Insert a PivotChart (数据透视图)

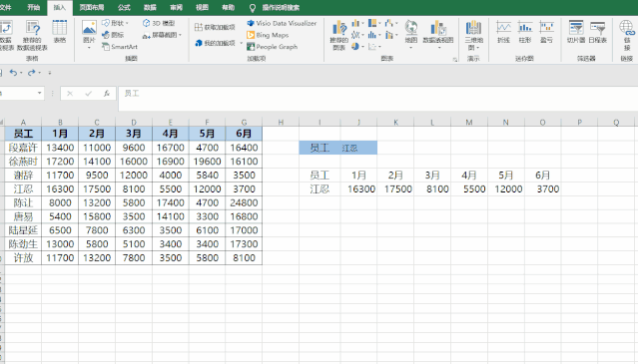(x=438, y=35)
